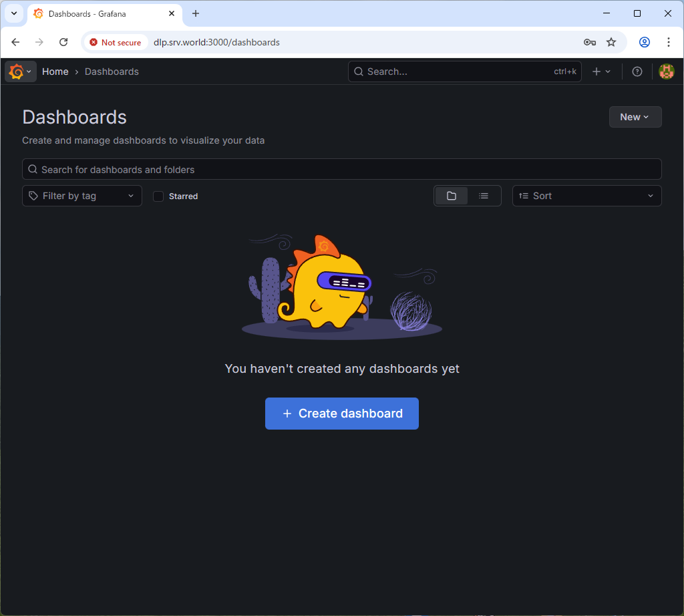The width and height of the screenshot is (684, 616).
Task: Close the Dashboards - Grafana tab
Action: point(172,13)
